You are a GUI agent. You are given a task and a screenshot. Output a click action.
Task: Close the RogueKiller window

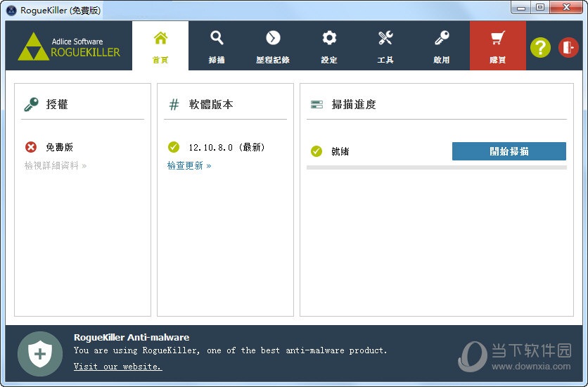point(566,8)
